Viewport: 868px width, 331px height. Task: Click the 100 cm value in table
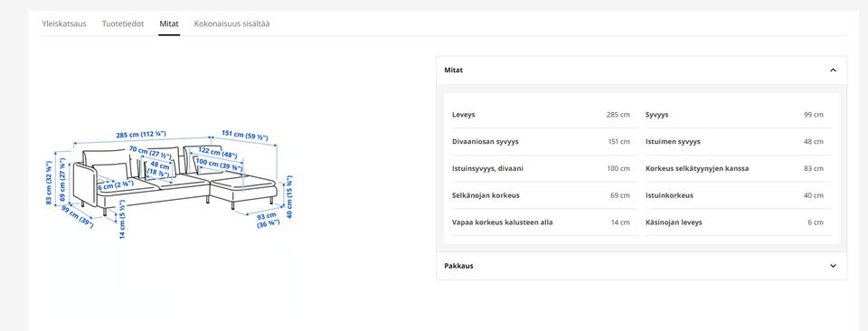[x=618, y=168]
